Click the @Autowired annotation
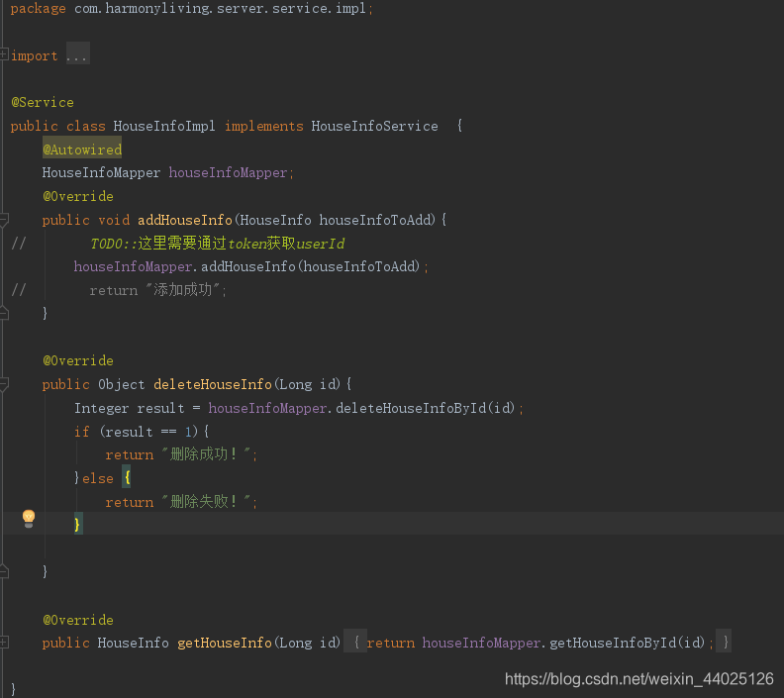Image resolution: width=784 pixels, height=698 pixels. pyautogui.click(x=82, y=150)
